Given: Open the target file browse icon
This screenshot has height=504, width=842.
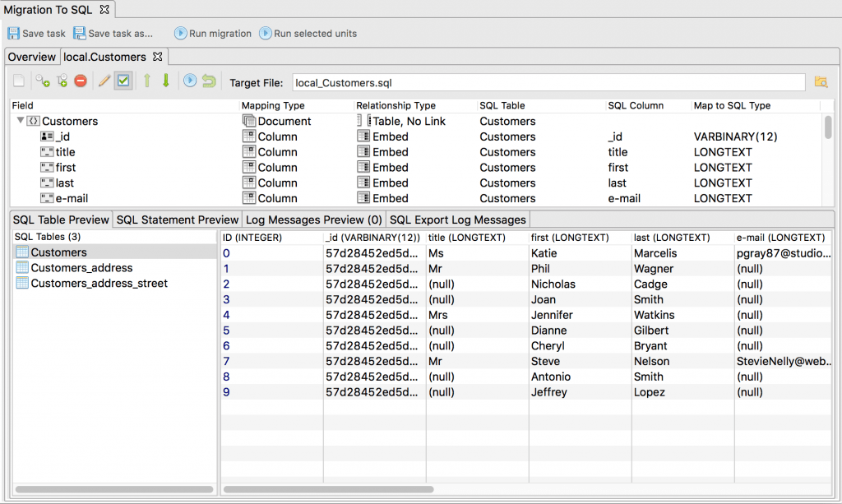Looking at the screenshot, I should [820, 82].
